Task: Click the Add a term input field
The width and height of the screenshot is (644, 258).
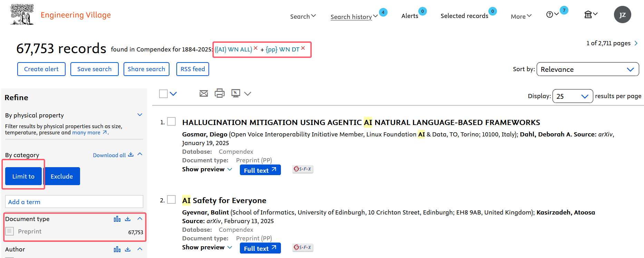Action: [74, 202]
